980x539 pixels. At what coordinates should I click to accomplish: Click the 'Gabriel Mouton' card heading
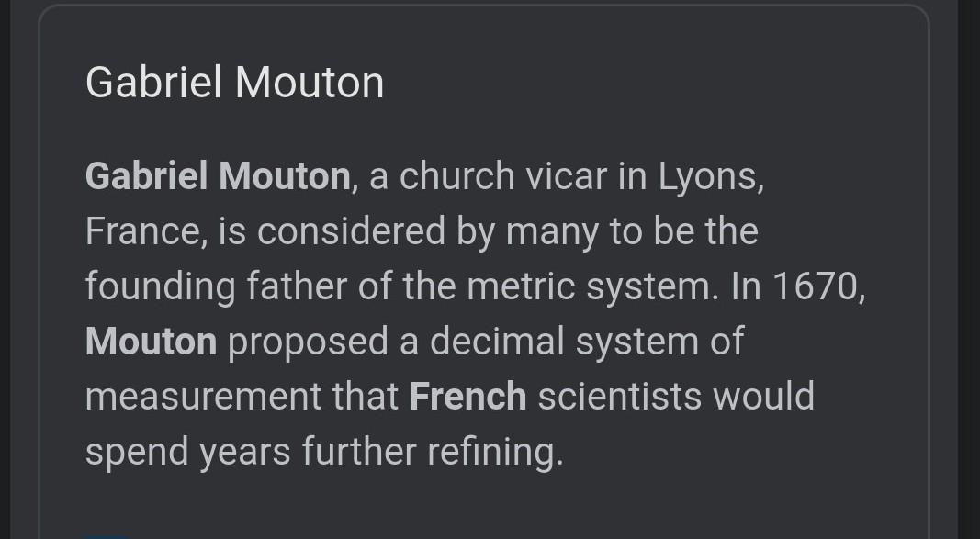pos(234,83)
